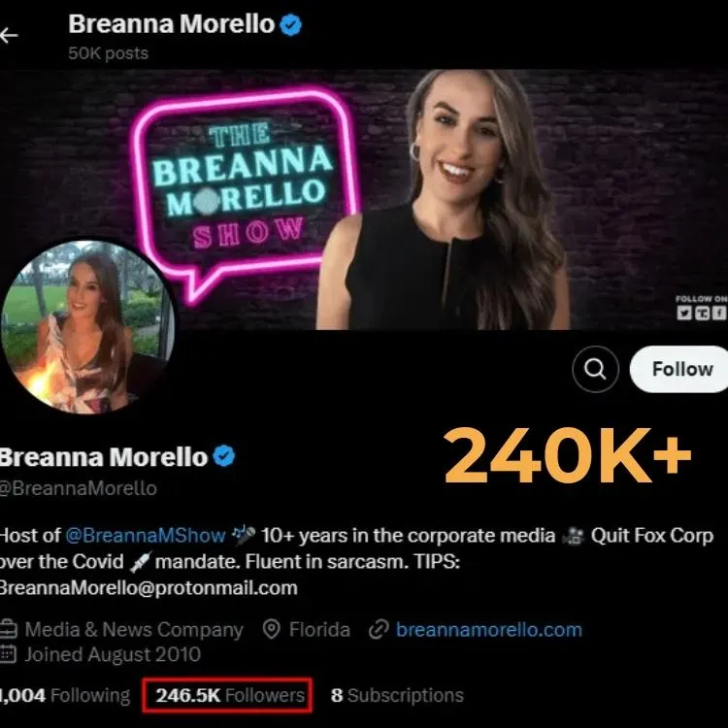Click the briefcase icon for Media & News Company
Screen dimensions: 728x728
tap(8, 630)
